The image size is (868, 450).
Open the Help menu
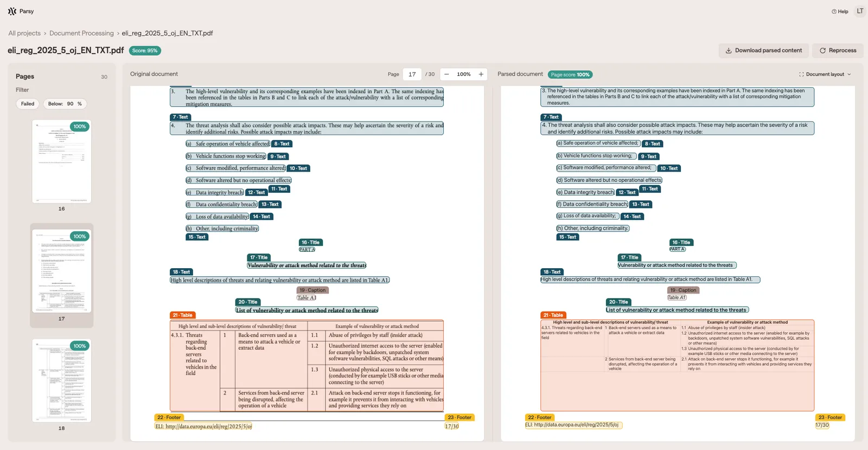[840, 11]
